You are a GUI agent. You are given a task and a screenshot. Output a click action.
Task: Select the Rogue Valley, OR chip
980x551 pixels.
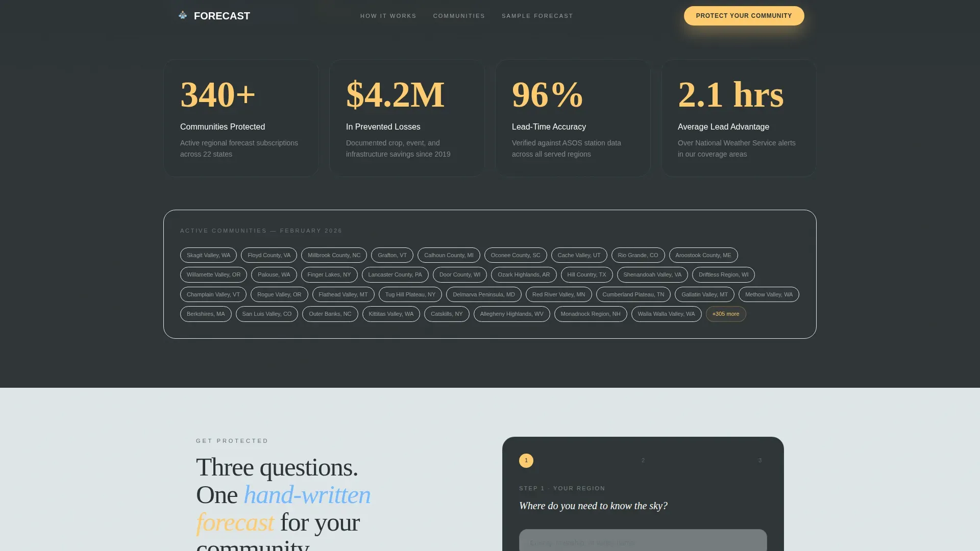pyautogui.click(x=279, y=294)
